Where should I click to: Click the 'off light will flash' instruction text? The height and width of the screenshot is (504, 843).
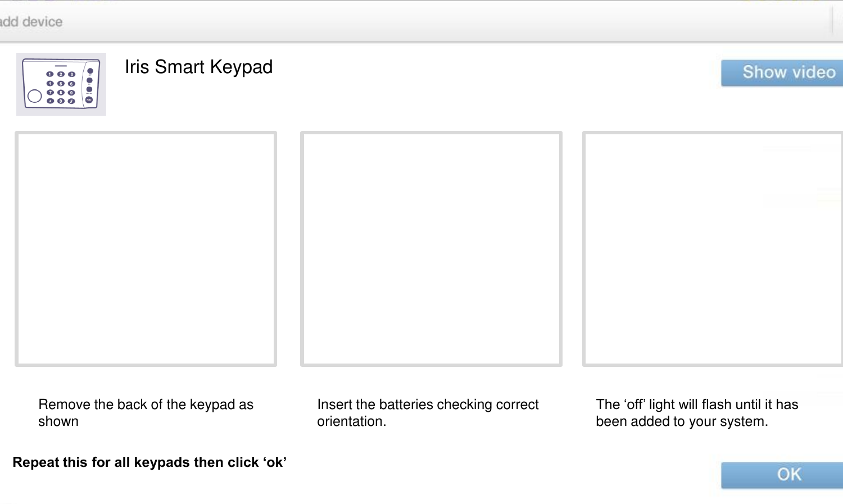tap(697, 413)
